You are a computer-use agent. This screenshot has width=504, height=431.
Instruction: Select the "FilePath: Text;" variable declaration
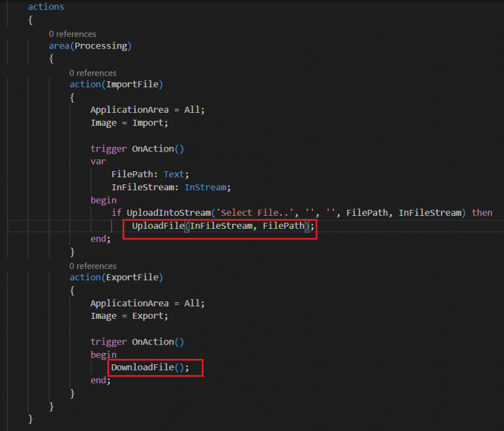click(150, 174)
